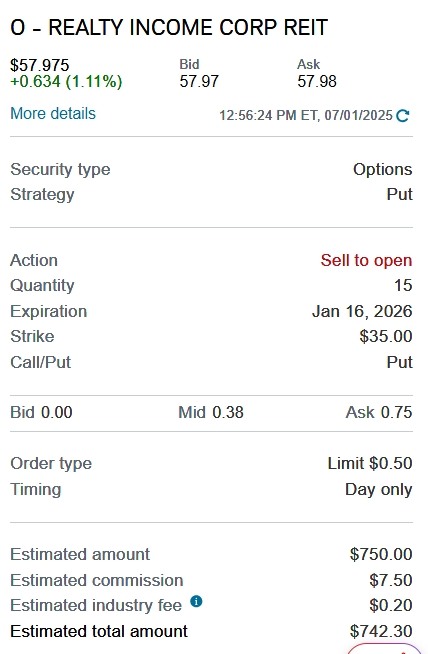This screenshot has width=428, height=654.
Task: Open the More details link
Action: tap(53, 113)
